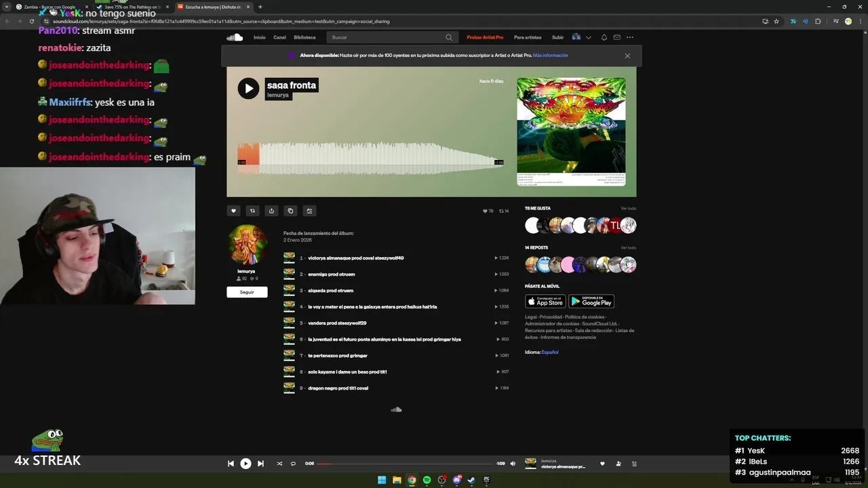Open Steam from the taskbar
868x488 pixels.
471,480
